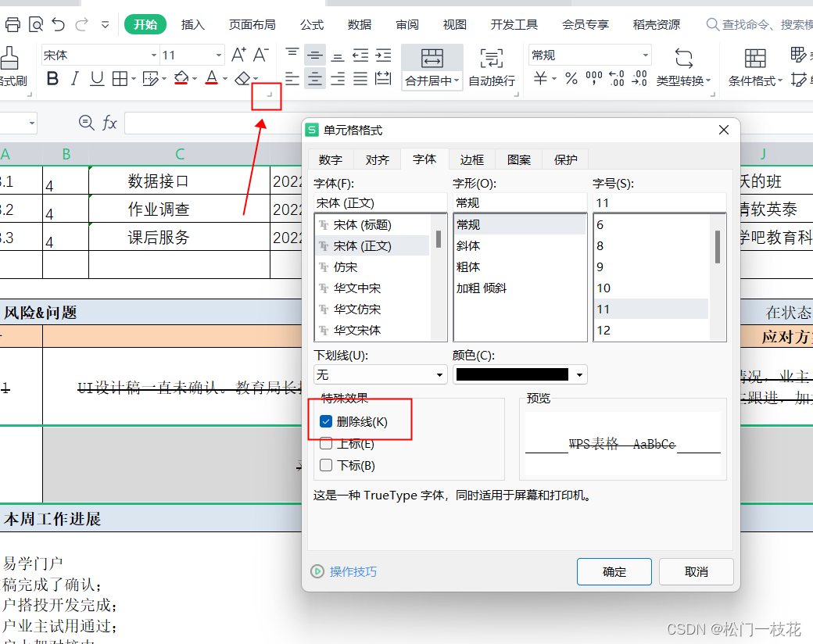Cancel dialog with 取消 button
The width and height of the screenshot is (813, 644).
[x=697, y=571]
